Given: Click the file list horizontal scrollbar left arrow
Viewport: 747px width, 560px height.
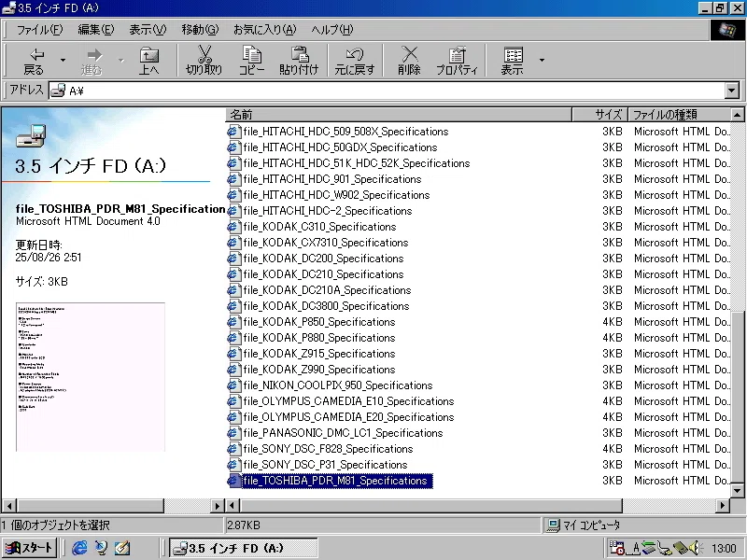Looking at the screenshot, I should 233,505.
